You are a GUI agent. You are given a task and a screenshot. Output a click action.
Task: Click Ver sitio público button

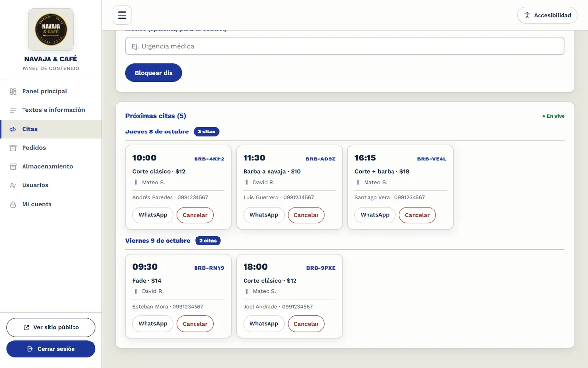pyautogui.click(x=51, y=327)
